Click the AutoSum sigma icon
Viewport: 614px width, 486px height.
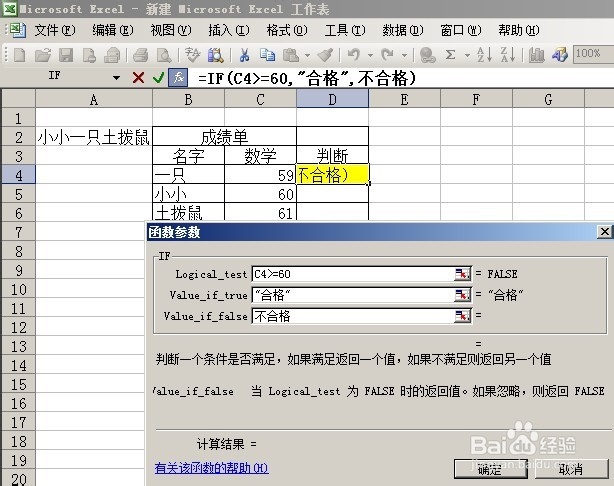coord(451,55)
